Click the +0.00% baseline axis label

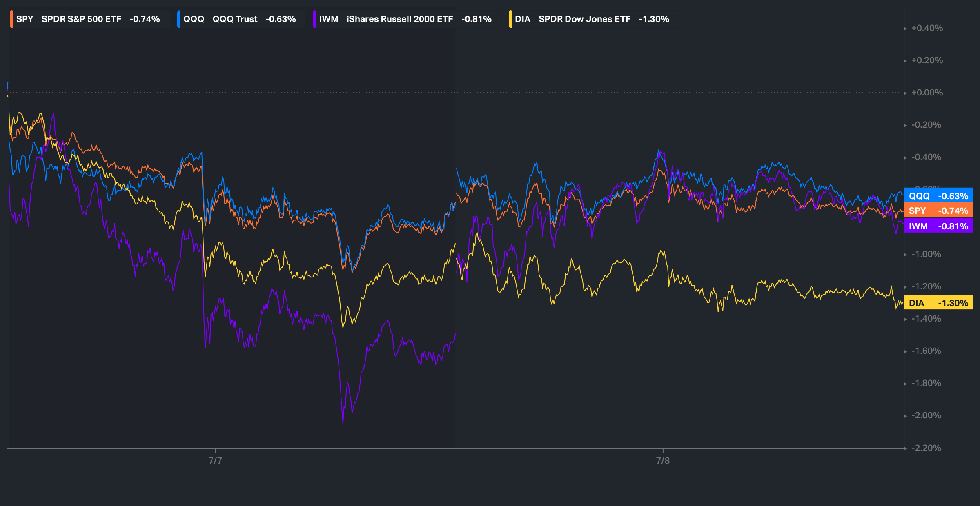[x=927, y=93]
